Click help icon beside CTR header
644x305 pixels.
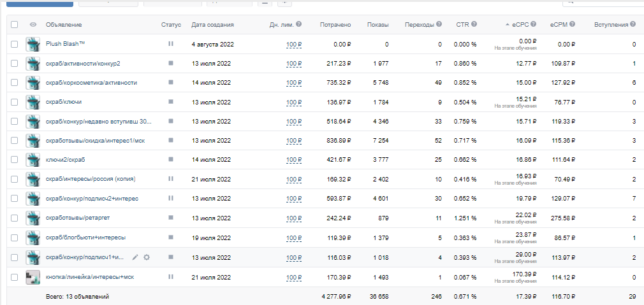475,25
